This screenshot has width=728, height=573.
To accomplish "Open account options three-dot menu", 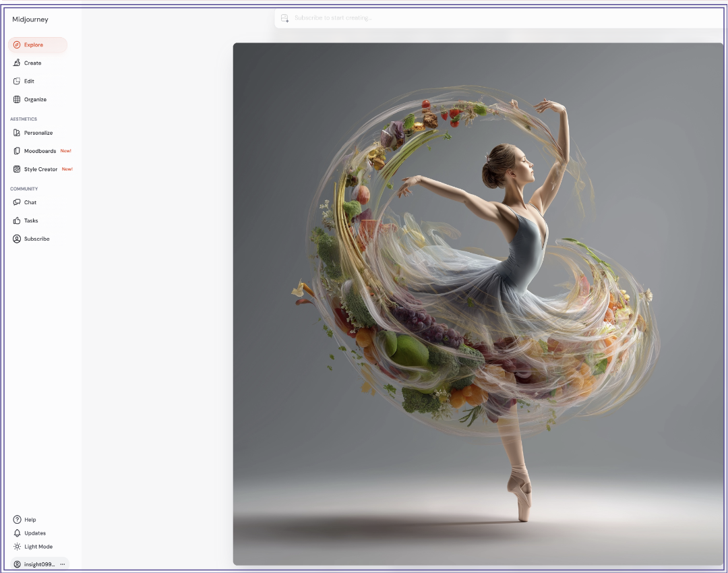I will tap(63, 564).
